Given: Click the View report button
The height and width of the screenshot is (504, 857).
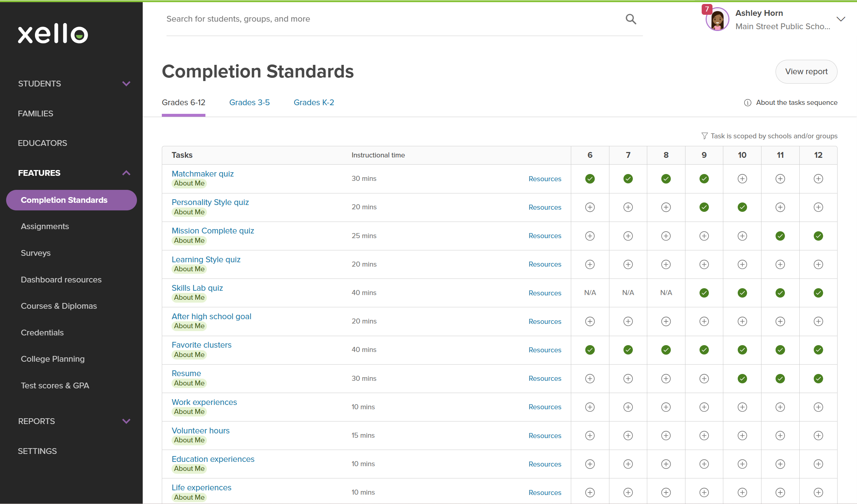Looking at the screenshot, I should click(x=806, y=72).
